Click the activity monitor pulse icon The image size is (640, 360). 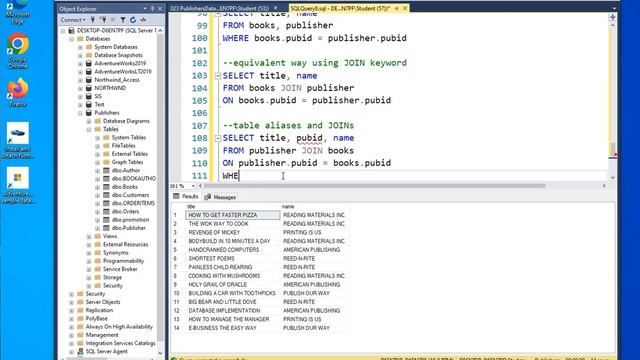[x=143, y=20]
